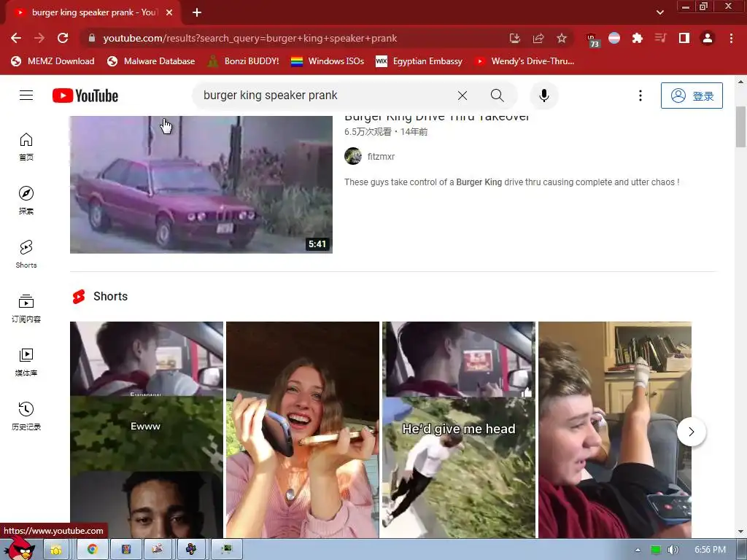Click the green tray status icon
This screenshot has width=747, height=560.
pos(656,550)
